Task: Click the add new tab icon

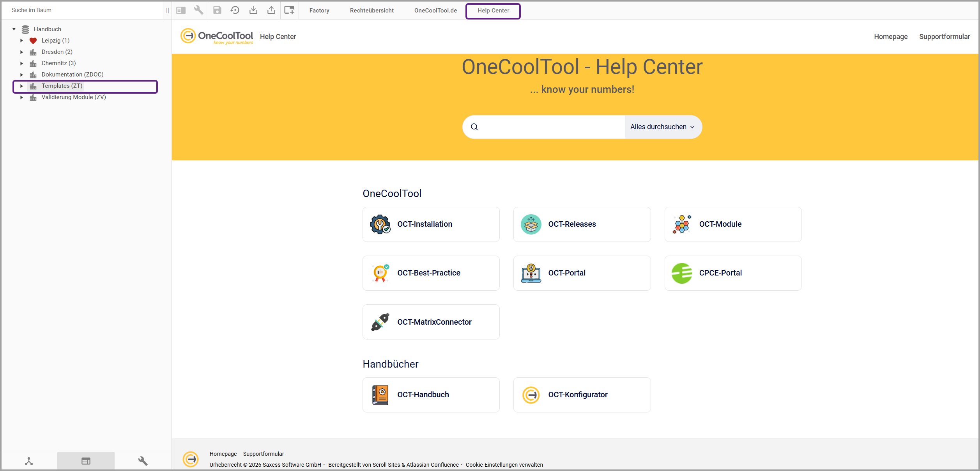Action: 289,11
